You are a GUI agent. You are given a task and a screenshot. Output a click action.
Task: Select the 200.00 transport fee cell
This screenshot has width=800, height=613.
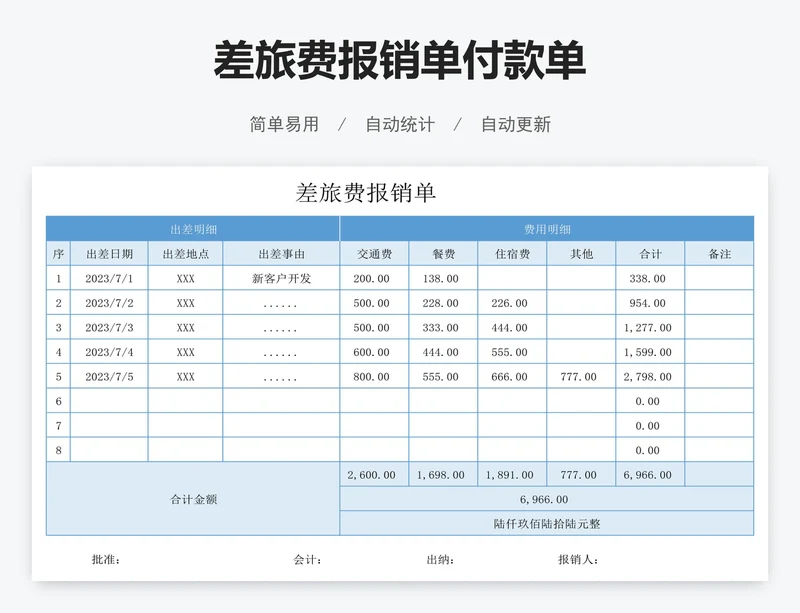[374, 279]
